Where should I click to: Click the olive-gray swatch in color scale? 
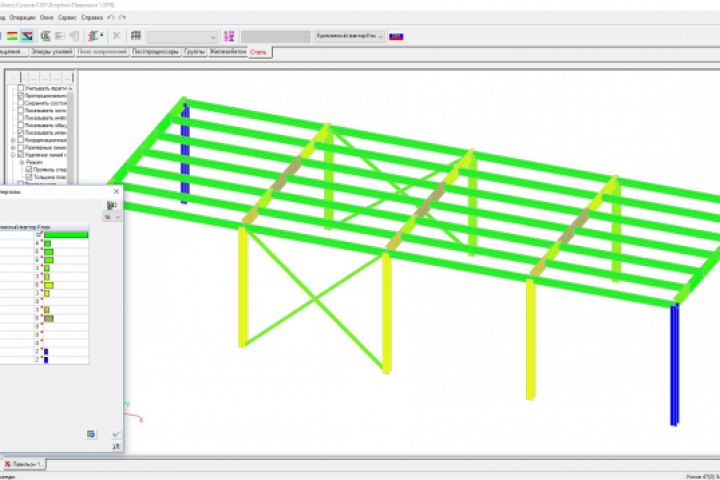click(49, 318)
